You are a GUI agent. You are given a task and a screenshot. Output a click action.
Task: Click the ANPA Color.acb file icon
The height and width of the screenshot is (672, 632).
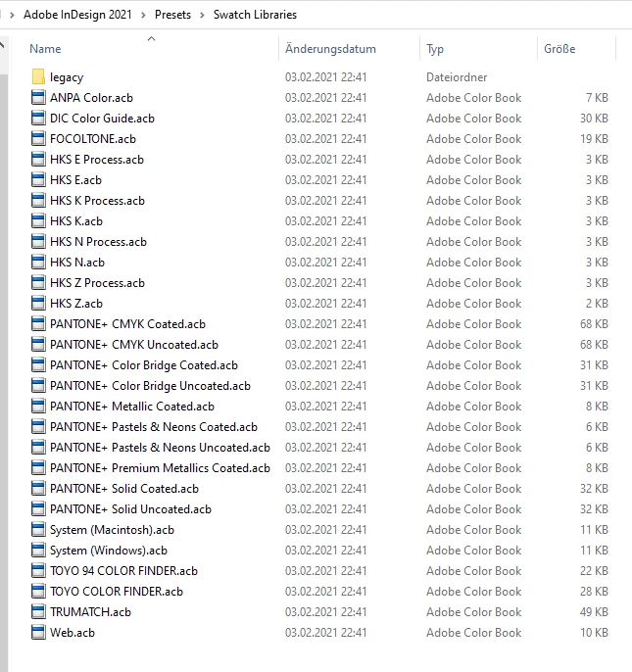click(x=38, y=98)
